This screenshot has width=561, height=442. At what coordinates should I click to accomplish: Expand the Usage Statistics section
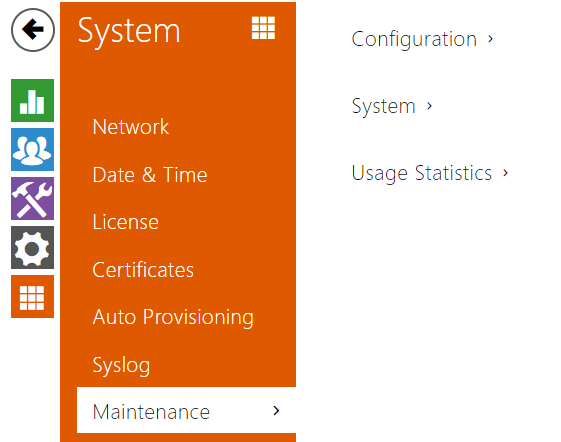coord(430,173)
